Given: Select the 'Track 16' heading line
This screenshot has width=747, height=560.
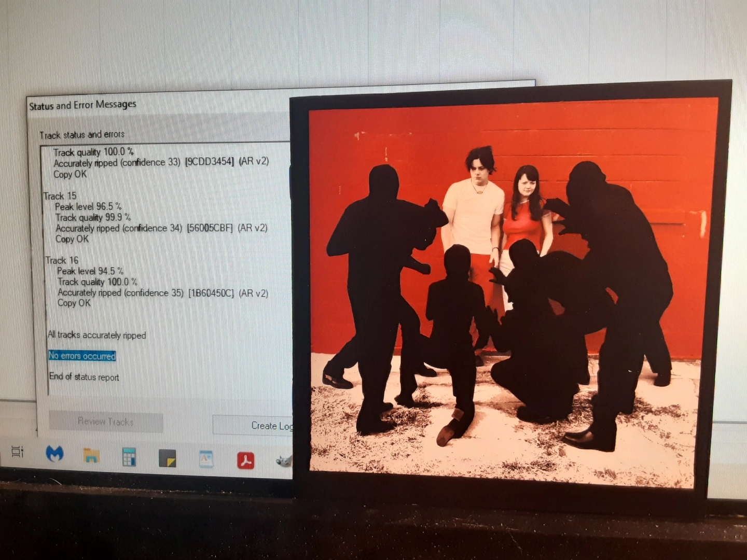Looking at the screenshot, I should click(x=62, y=260).
